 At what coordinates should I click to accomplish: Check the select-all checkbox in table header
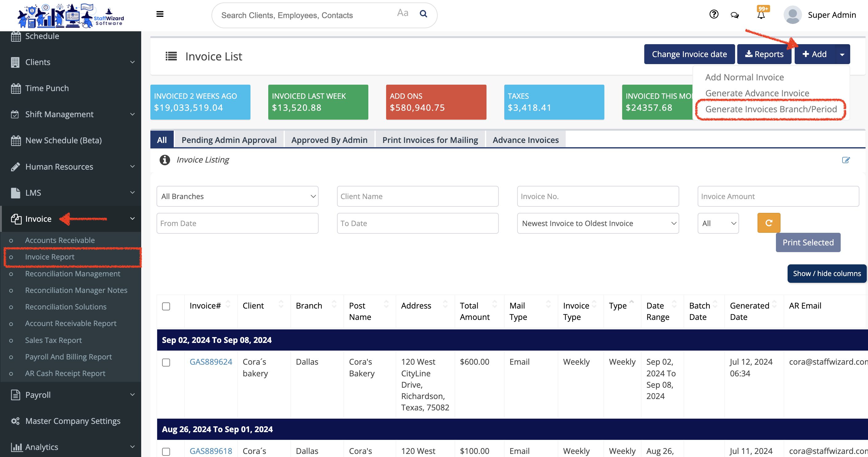166,306
